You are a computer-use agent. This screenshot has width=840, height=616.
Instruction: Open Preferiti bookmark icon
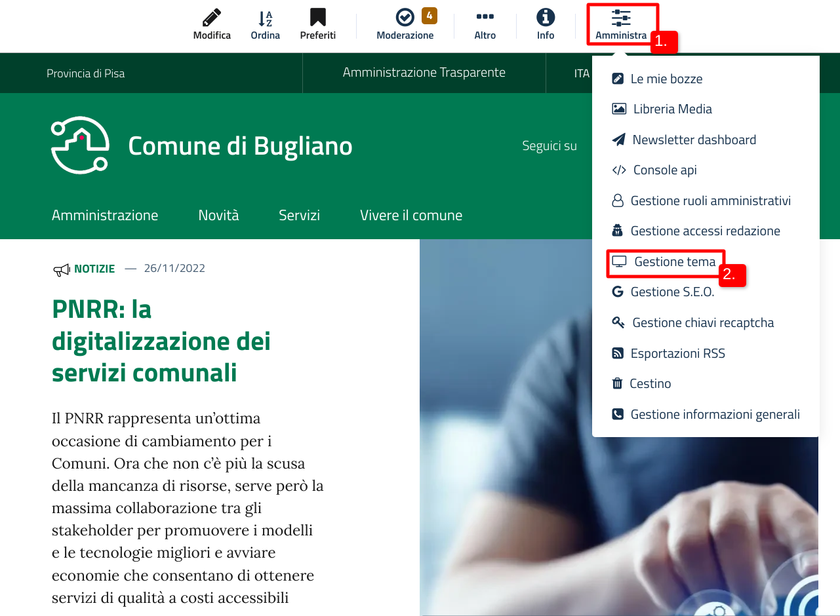[x=318, y=18]
